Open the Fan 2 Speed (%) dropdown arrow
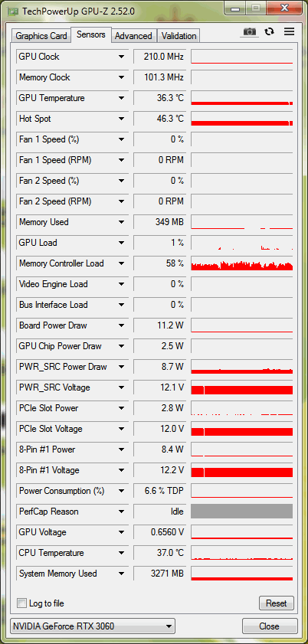The width and height of the screenshot is (308, 644). (121, 181)
